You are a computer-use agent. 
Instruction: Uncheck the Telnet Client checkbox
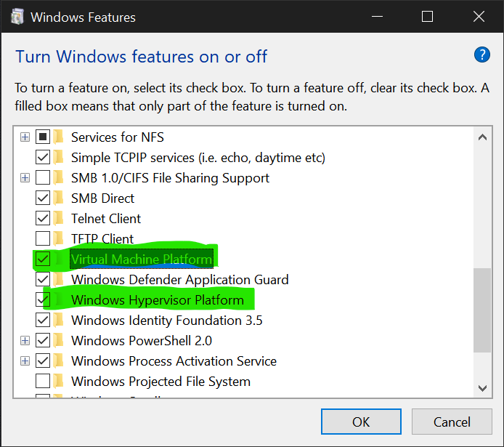click(x=43, y=218)
